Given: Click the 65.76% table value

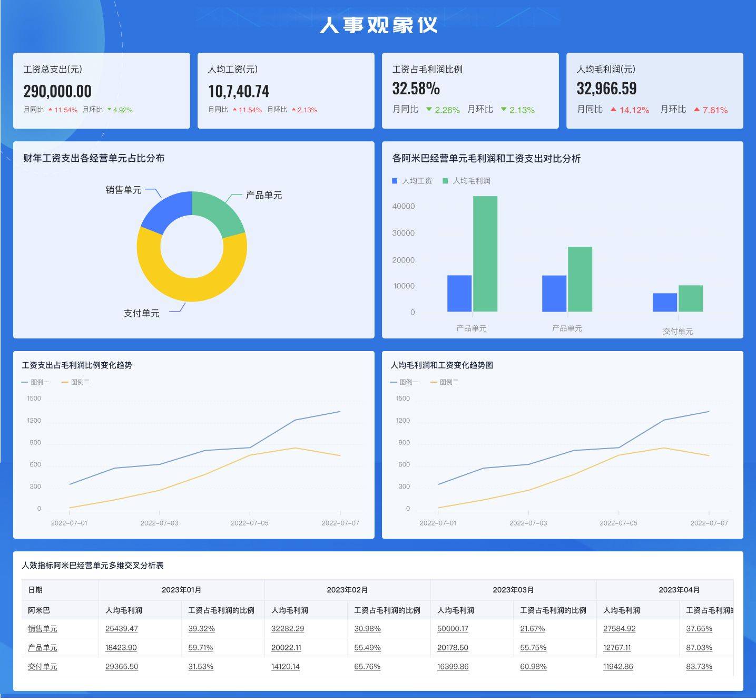Looking at the screenshot, I should coord(367,667).
